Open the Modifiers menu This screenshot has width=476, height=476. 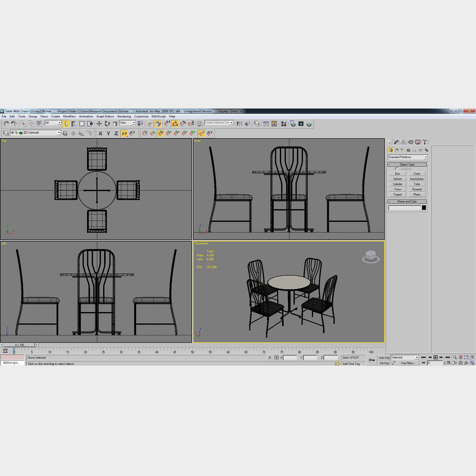tap(69, 116)
